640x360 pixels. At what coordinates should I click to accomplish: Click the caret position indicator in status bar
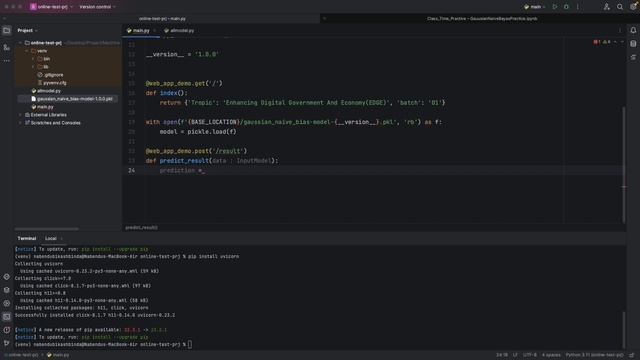point(502,355)
